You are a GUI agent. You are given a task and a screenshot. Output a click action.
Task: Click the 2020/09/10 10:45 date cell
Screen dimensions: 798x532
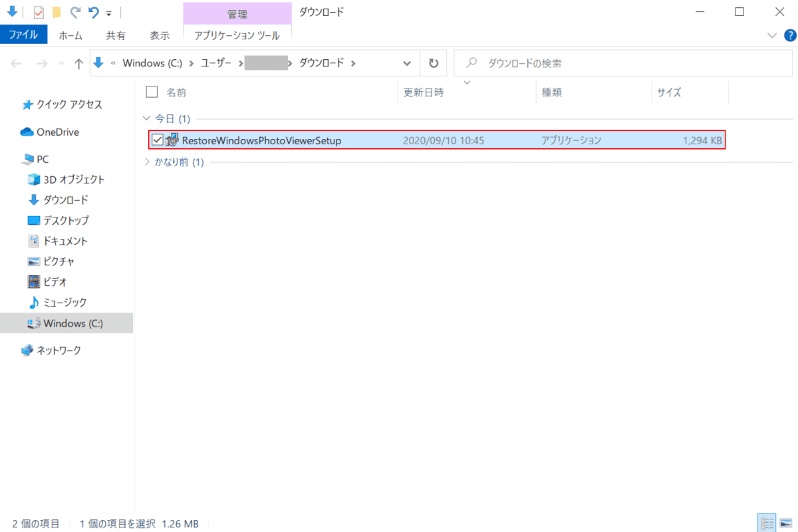(444, 140)
